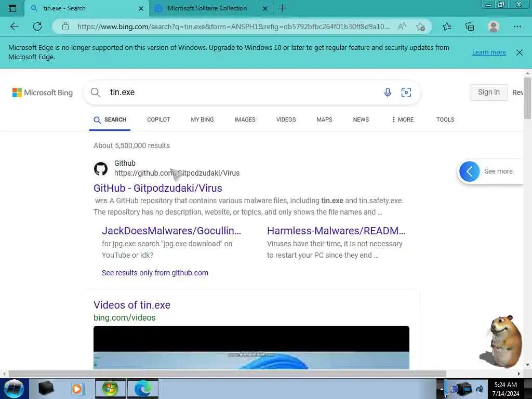This screenshot has height=399, width=532.
Task: Click the Sign in button
Action: click(488, 92)
